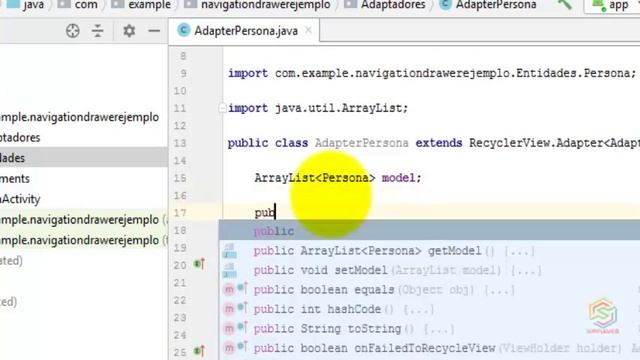Screen dimensions: 640x360
Task: Click line number 13 in the gutter
Action: click(180, 143)
